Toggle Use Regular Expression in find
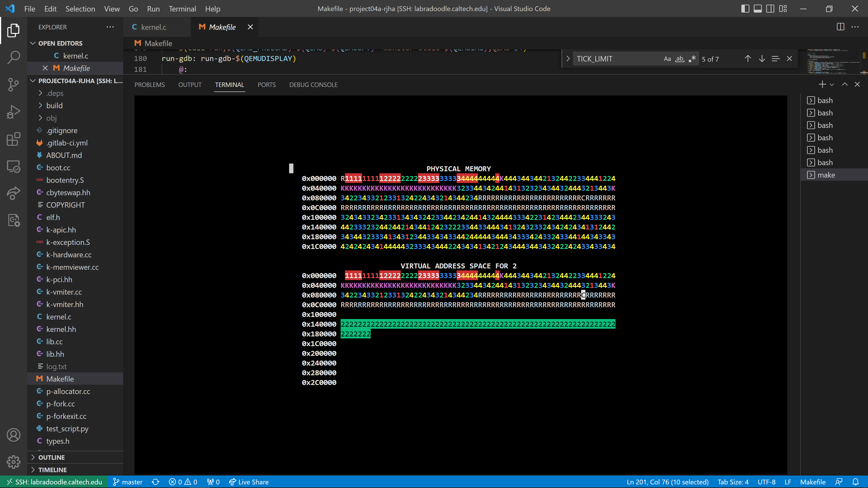 pos(692,59)
